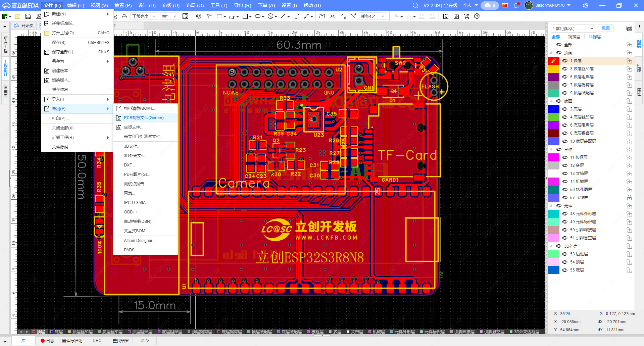Screen dimensions: 644x346
Task: Select the ellipse shape tool icon
Action: click(258, 16)
